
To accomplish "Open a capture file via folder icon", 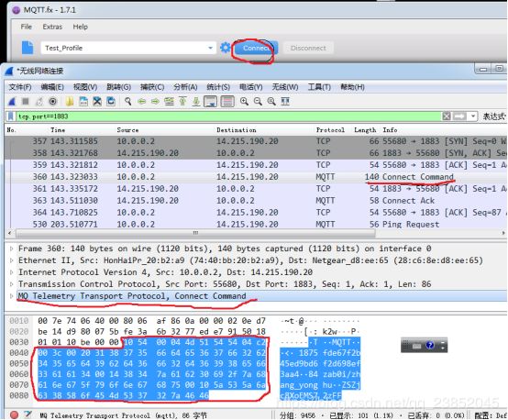I will [x=70, y=102].
